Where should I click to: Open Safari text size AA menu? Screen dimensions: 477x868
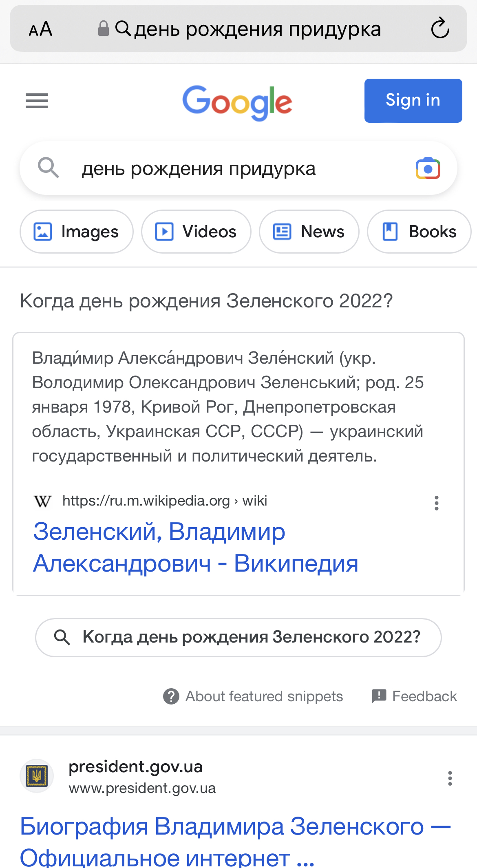coord(40,29)
